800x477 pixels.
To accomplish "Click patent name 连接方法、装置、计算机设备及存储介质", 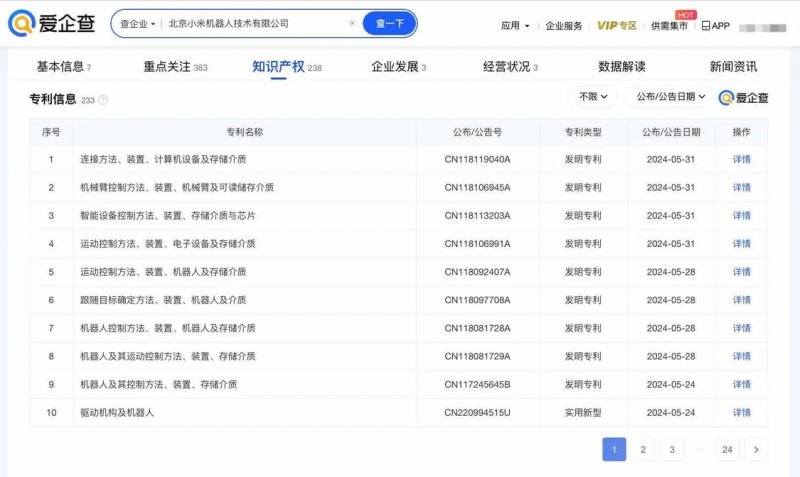I will pos(163,159).
